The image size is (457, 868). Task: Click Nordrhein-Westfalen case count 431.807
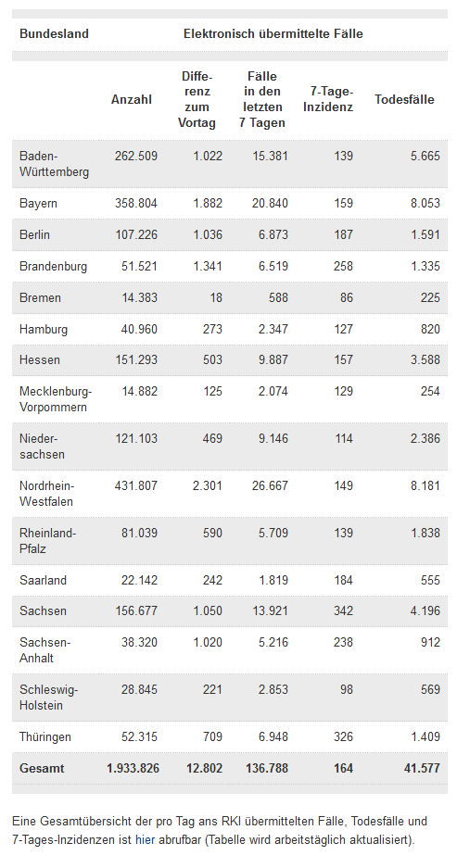click(135, 485)
